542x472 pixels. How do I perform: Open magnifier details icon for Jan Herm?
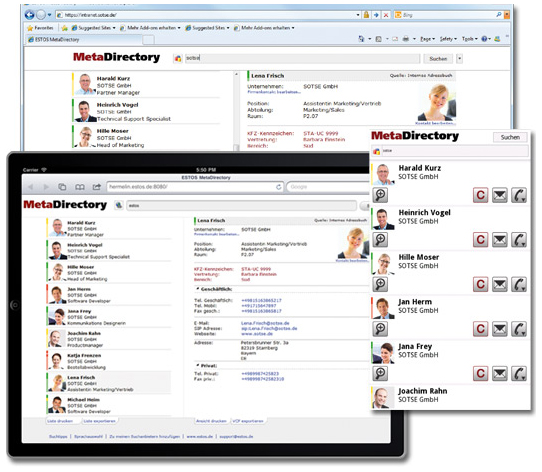(380, 329)
